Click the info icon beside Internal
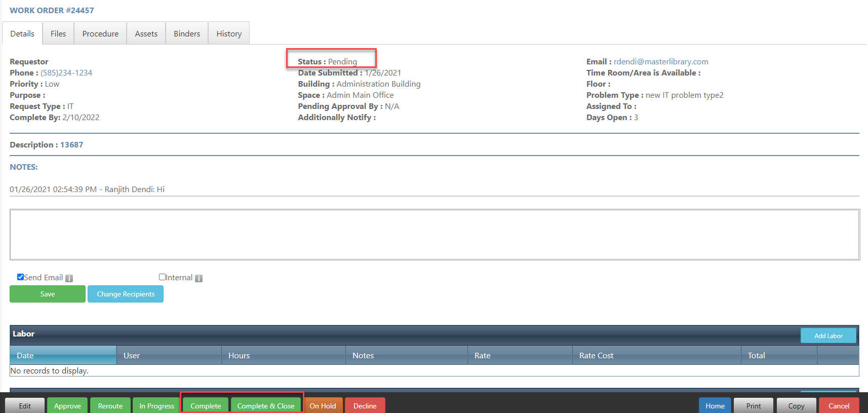Viewport: 868px width, 413px height. point(199,278)
